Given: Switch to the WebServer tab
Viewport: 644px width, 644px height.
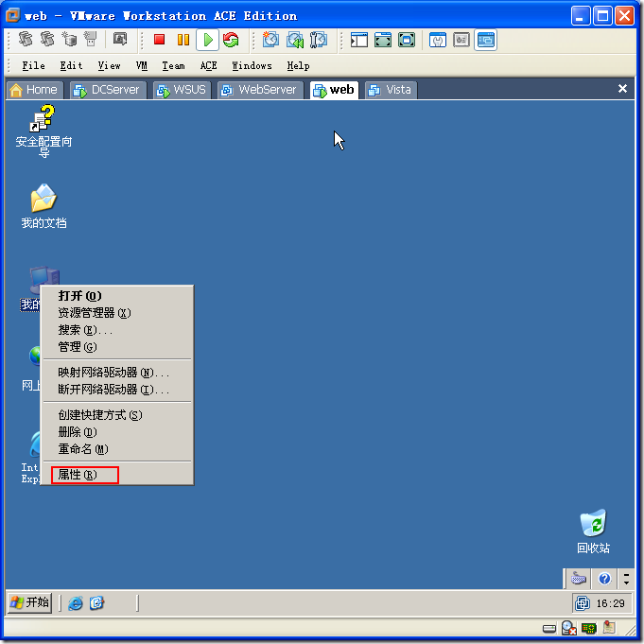Looking at the screenshot, I should (260, 90).
